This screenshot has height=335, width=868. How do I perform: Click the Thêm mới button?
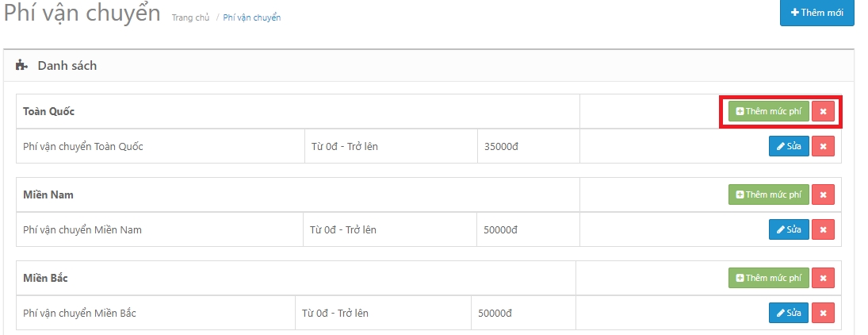click(816, 13)
